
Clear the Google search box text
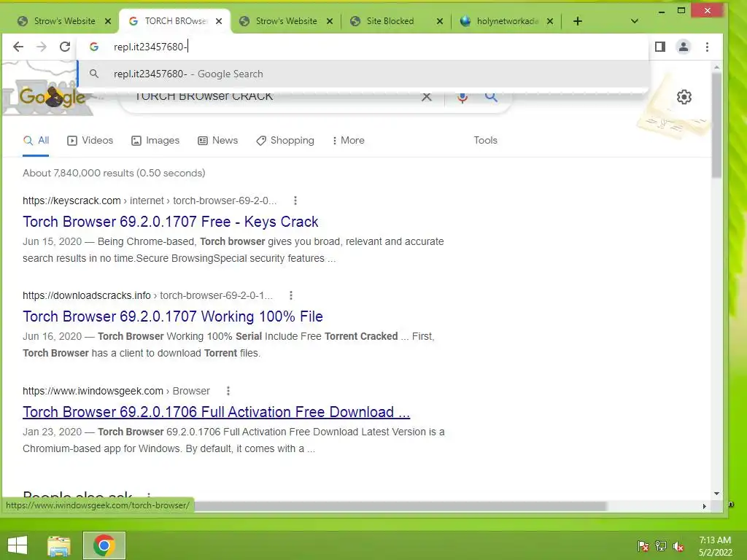(426, 97)
